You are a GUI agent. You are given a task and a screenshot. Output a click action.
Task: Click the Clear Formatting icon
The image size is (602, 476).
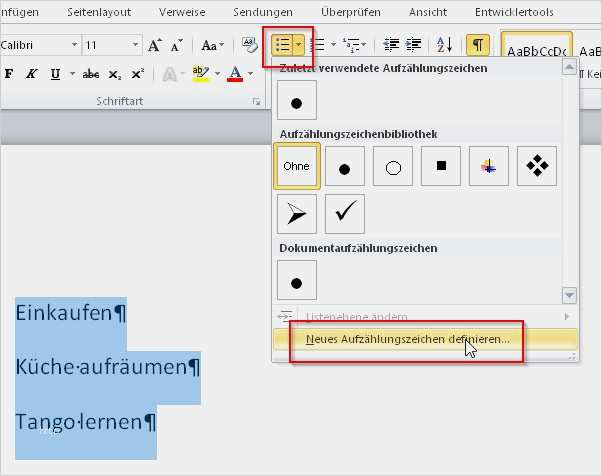(x=249, y=45)
